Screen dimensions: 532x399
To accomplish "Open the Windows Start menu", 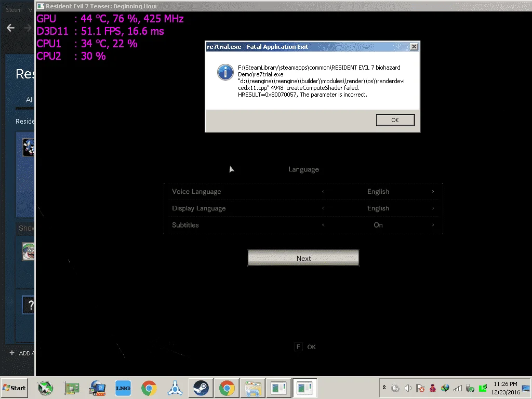I will pos(14,388).
